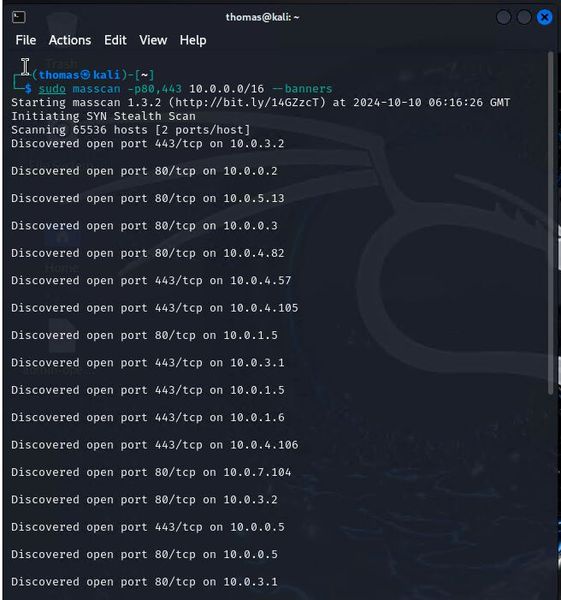Close the terminal window with blue X

point(544,17)
